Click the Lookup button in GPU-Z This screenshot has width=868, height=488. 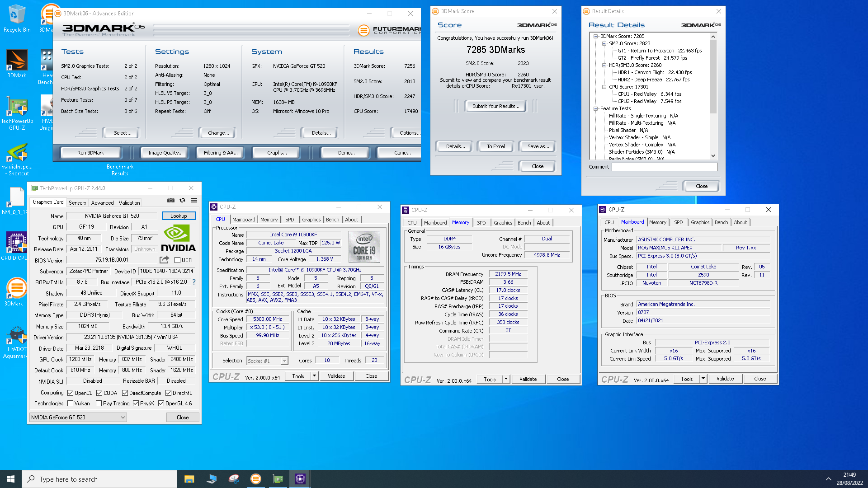(179, 216)
